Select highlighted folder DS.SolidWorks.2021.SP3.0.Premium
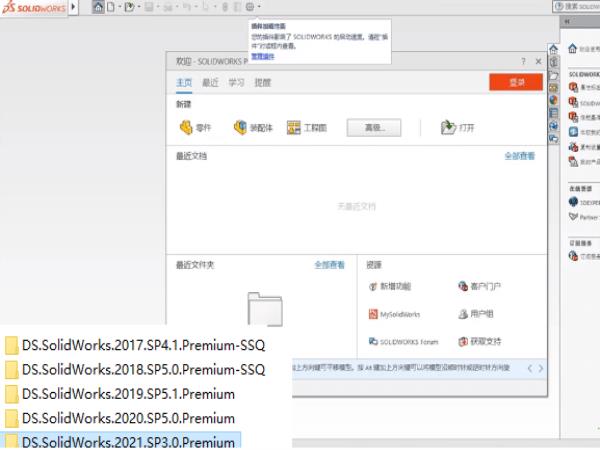This screenshot has width=600, height=450. click(120, 441)
